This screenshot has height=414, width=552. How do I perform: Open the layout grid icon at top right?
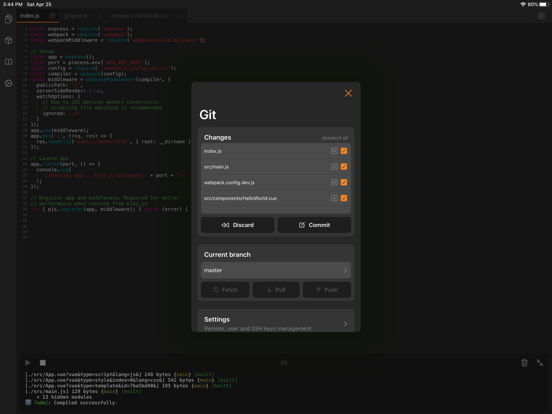tap(541, 16)
